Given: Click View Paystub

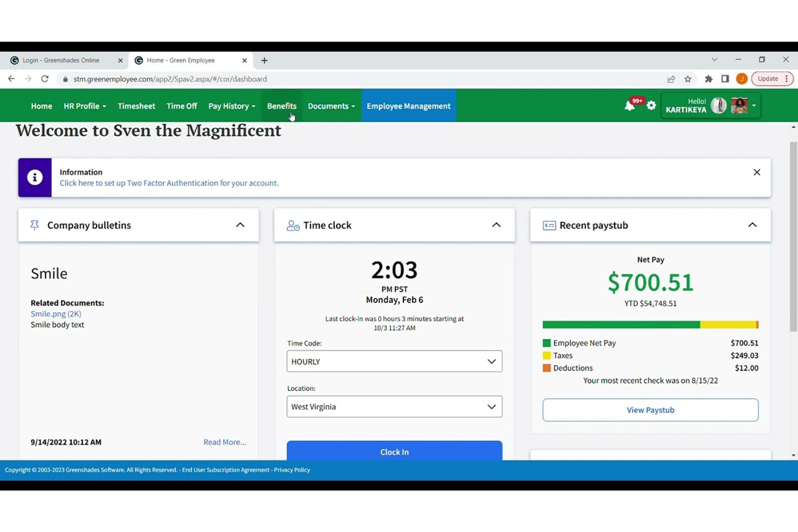Looking at the screenshot, I should point(650,410).
